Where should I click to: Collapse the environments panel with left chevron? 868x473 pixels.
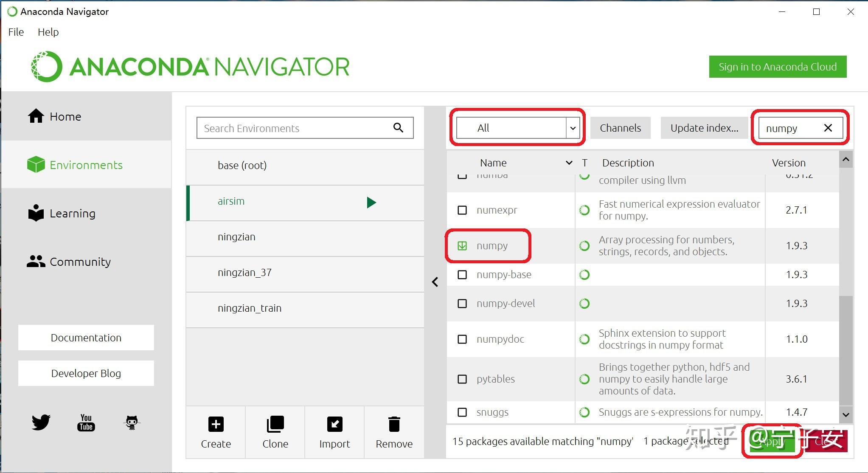click(435, 282)
